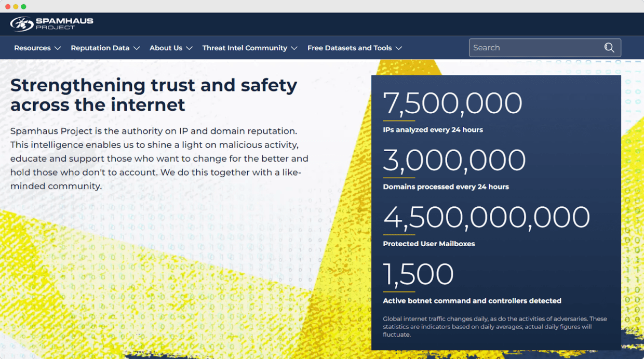
Task: Expand the Threat Intel Community chevron arrow
Action: [x=294, y=48]
